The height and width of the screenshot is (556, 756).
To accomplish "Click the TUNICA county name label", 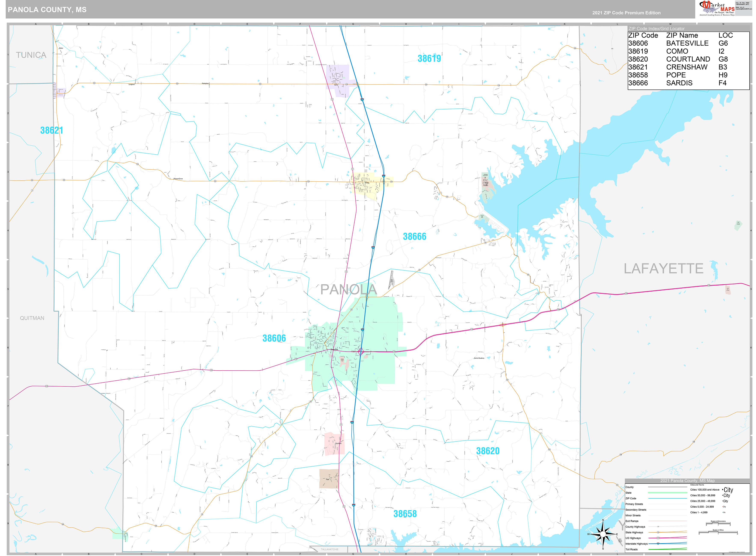I will click(x=31, y=55).
